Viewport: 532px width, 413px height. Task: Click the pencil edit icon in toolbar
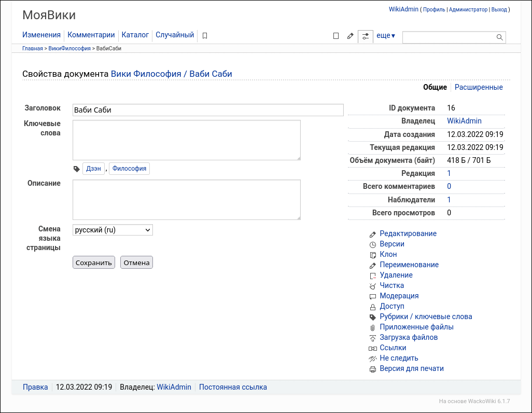[351, 36]
